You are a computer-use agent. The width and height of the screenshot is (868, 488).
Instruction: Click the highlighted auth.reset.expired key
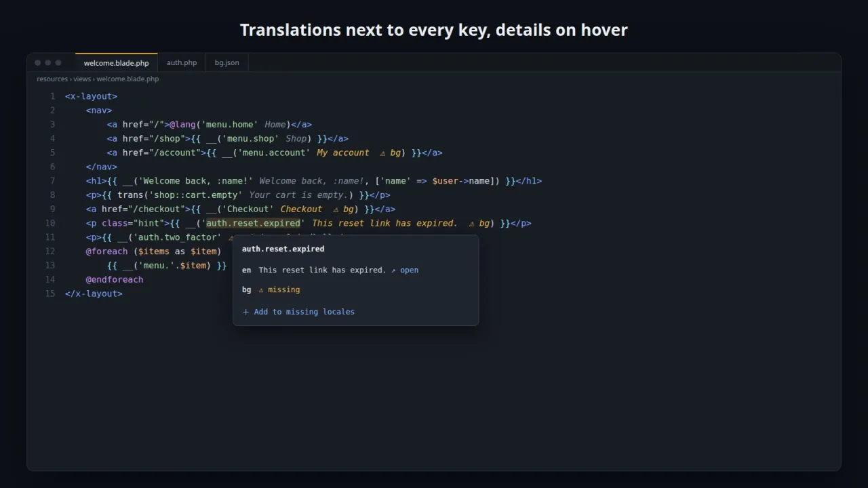click(253, 223)
